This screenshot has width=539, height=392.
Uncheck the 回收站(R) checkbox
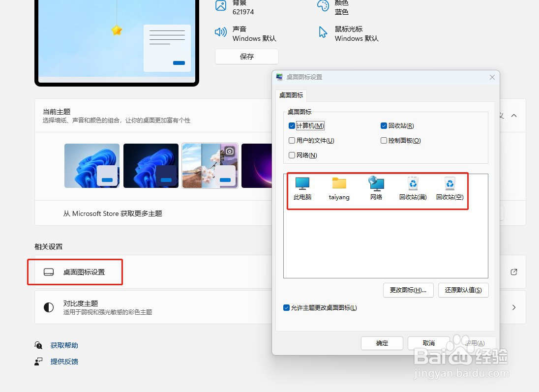point(384,126)
